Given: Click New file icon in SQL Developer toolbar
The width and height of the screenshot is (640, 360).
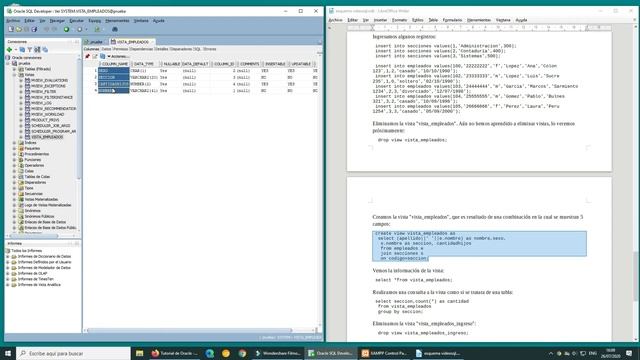Looking at the screenshot, I should click(11, 29).
